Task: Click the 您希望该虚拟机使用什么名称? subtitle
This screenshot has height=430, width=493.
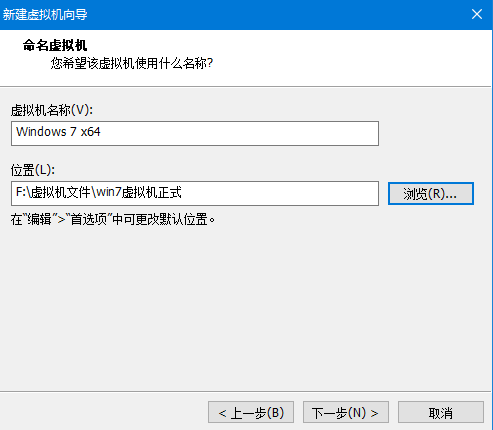Action: click(x=132, y=63)
